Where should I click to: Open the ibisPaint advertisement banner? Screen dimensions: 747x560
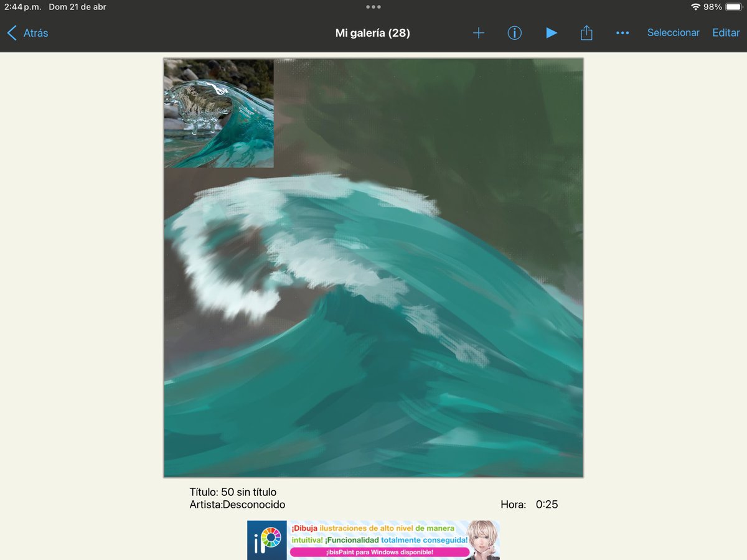pos(374,540)
